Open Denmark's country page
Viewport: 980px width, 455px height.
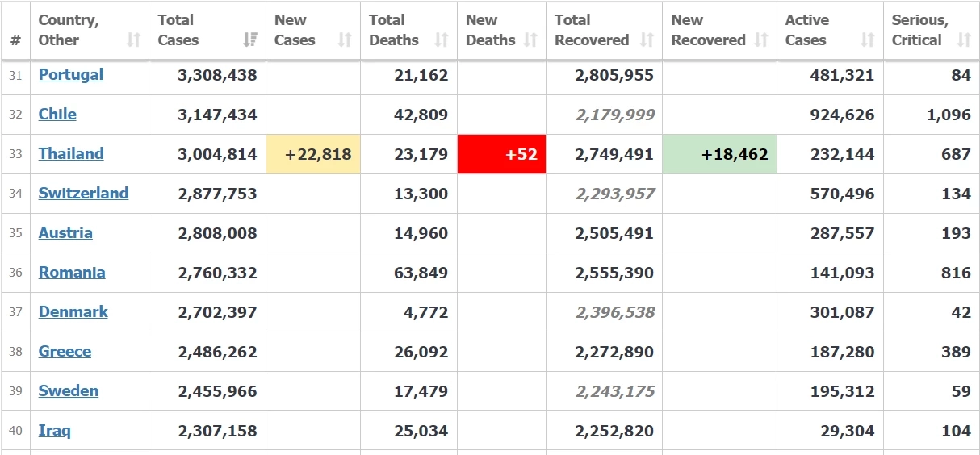(x=73, y=312)
